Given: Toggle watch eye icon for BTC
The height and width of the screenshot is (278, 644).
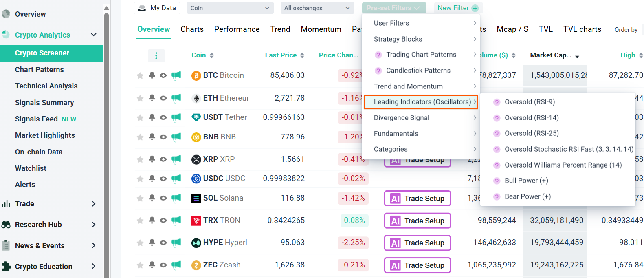Looking at the screenshot, I should tap(163, 75).
